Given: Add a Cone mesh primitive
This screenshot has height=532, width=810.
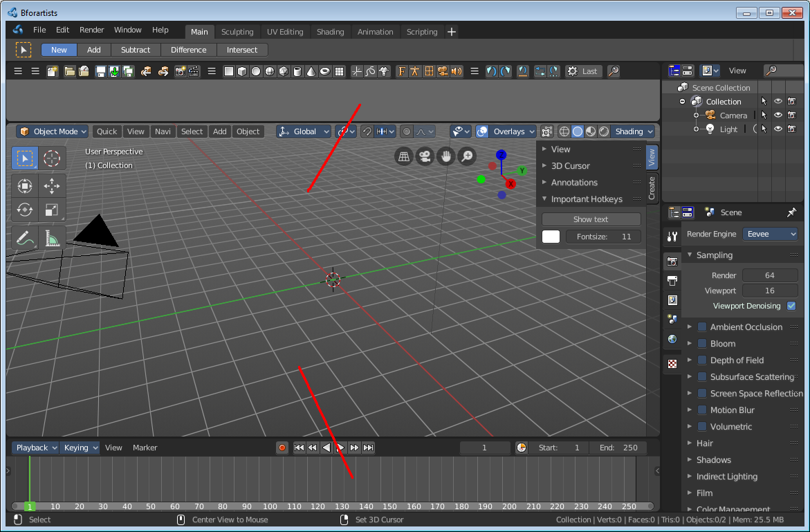Looking at the screenshot, I should click(x=311, y=71).
